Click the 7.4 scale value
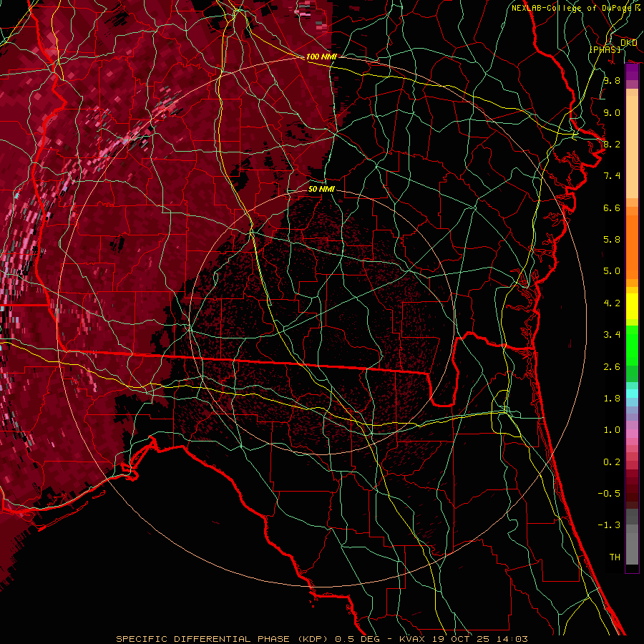Image resolution: width=644 pixels, height=644 pixels. (612, 176)
